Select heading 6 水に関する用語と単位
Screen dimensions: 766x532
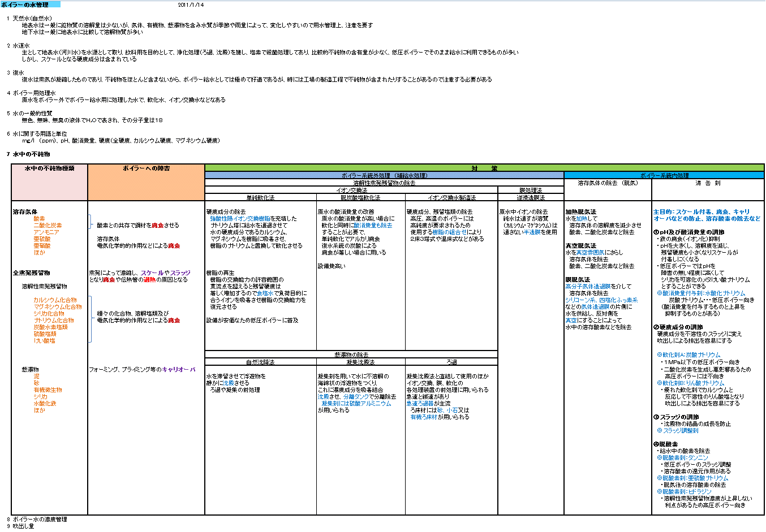tap(37, 134)
